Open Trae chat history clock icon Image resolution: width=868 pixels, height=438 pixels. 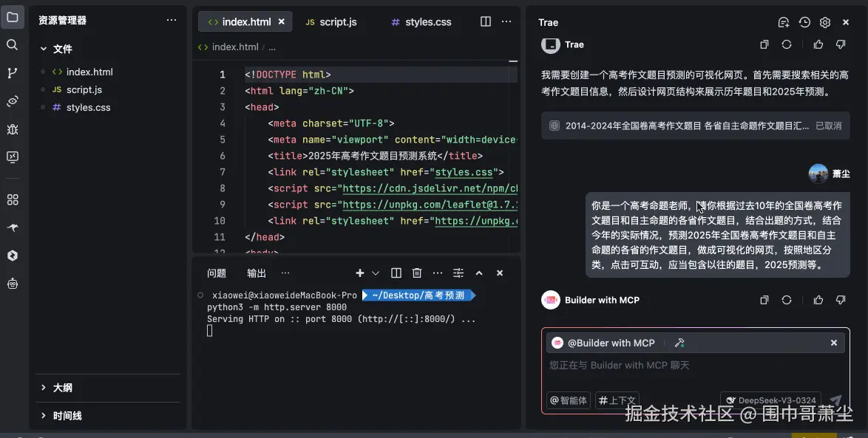point(804,22)
